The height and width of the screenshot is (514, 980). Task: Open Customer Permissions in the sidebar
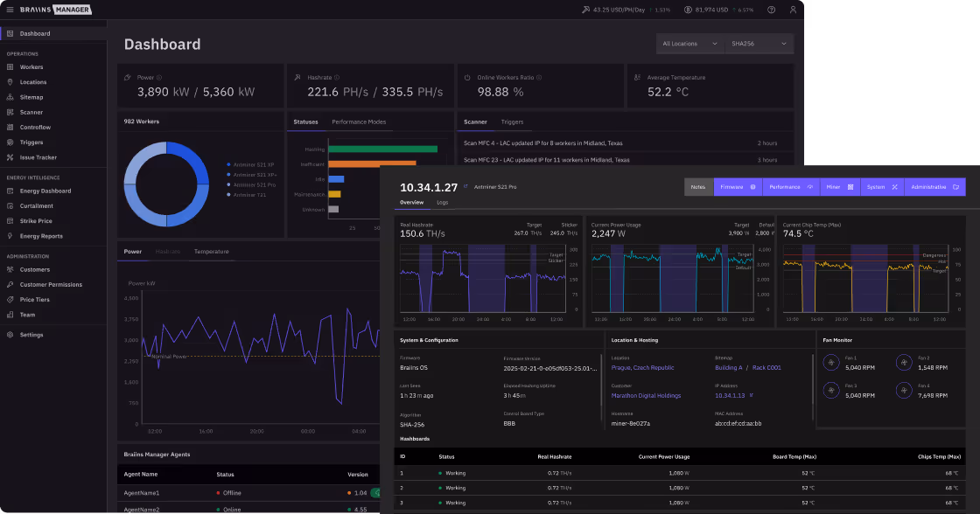click(53, 285)
